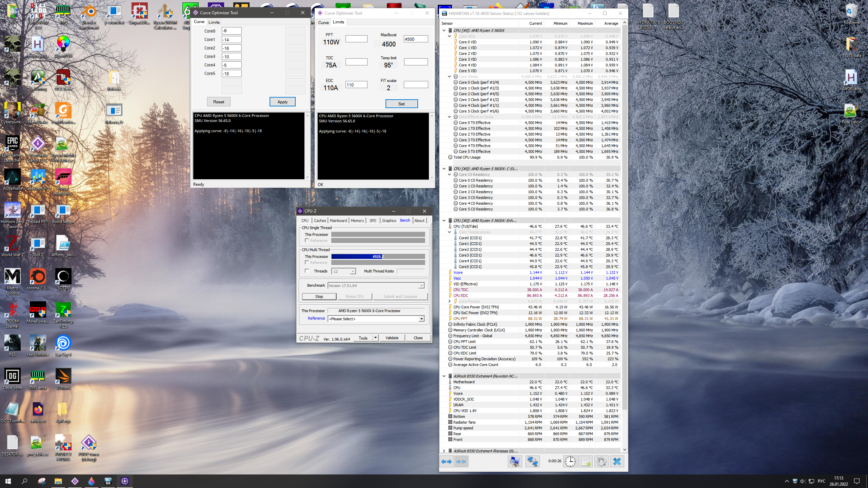The image size is (868, 488).
Task: Open HWiNFO sensor settings gear icon
Action: pyautogui.click(x=601, y=462)
